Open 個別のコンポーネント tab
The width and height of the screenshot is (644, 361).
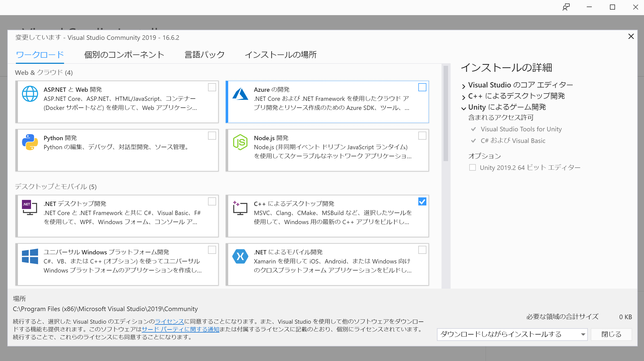tap(124, 54)
